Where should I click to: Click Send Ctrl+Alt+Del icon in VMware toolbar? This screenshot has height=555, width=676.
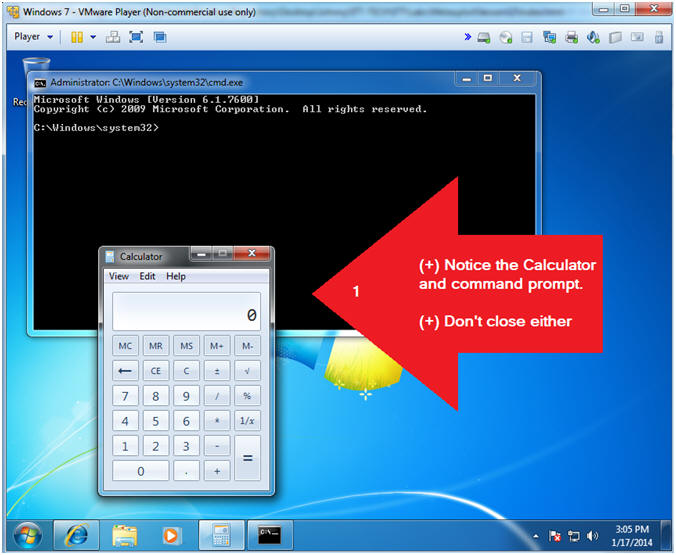tap(113, 37)
